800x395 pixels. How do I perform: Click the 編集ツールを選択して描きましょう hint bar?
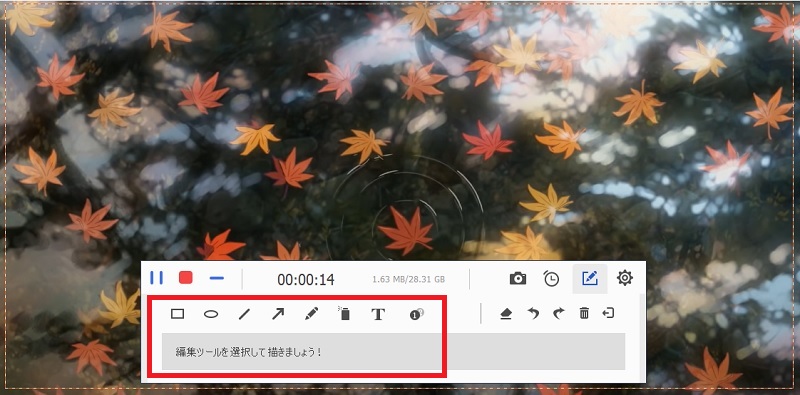(x=393, y=352)
